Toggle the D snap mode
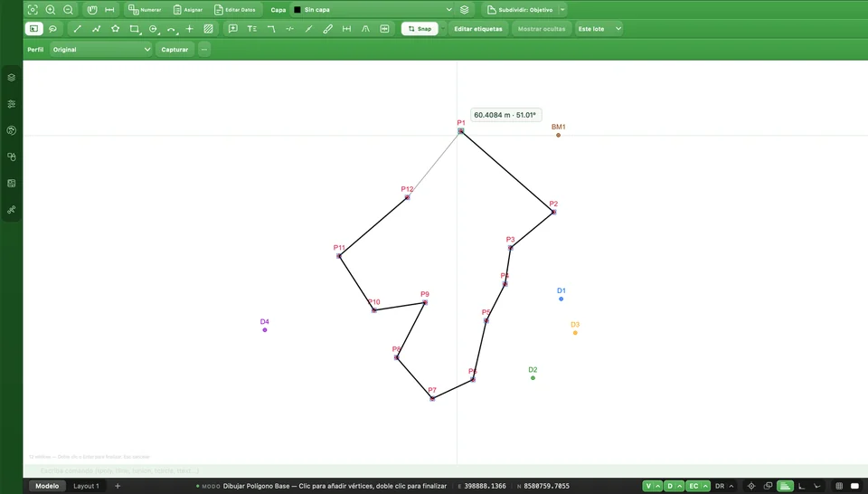Screen dimensions: 868x494 [670, 486]
